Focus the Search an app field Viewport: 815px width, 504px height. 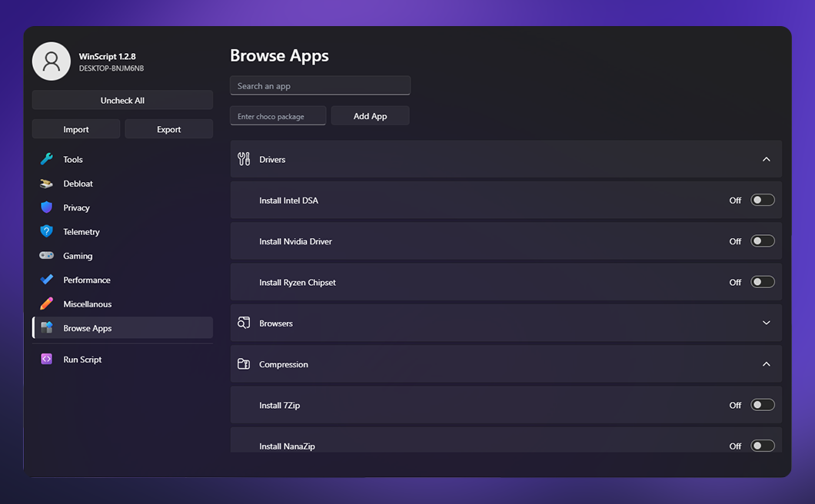coord(320,86)
